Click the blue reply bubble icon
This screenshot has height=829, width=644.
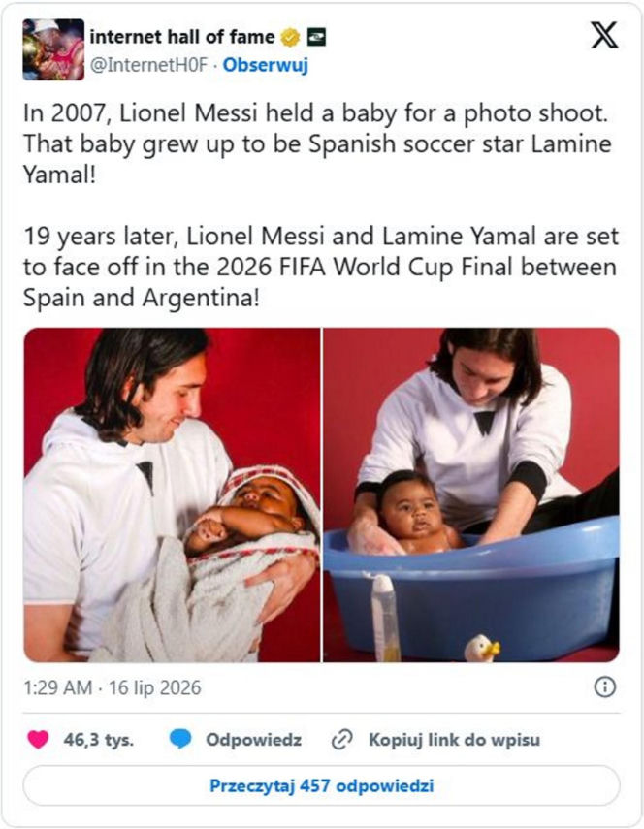[x=180, y=739]
